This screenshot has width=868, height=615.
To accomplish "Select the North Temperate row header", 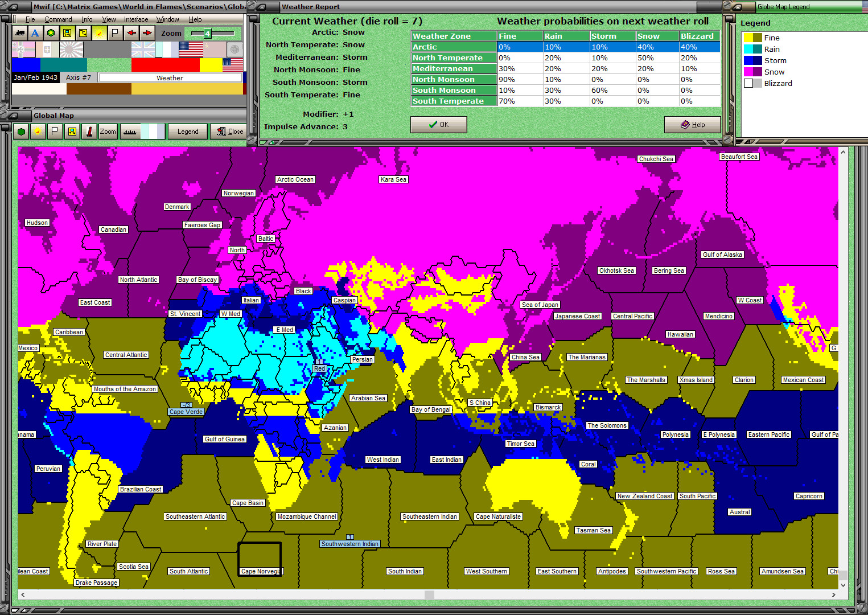I will pyautogui.click(x=454, y=58).
